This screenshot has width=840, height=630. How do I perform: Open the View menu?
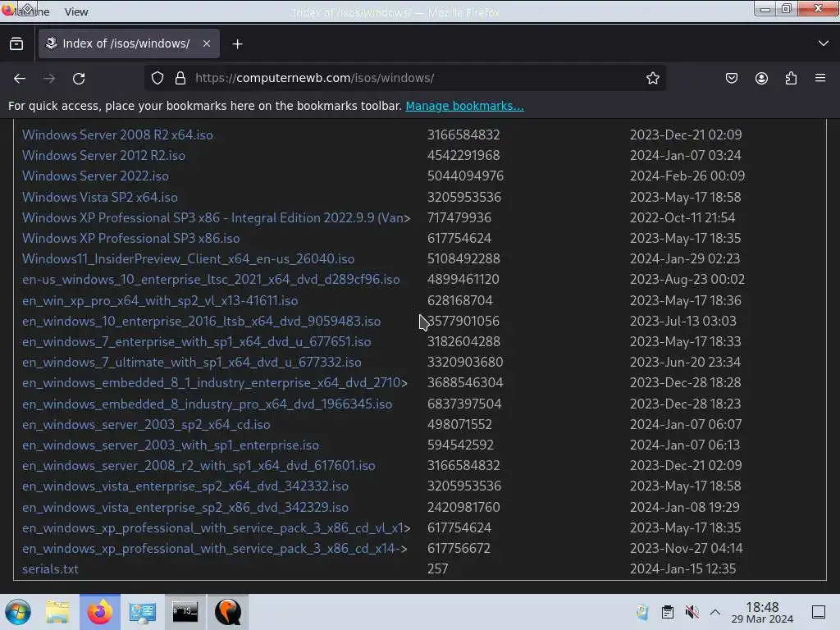76,11
